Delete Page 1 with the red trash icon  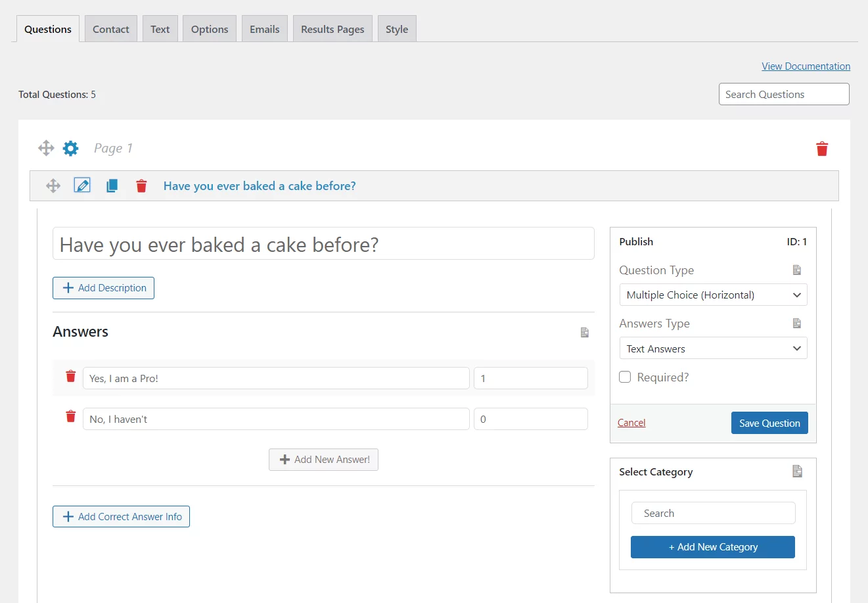pos(822,149)
